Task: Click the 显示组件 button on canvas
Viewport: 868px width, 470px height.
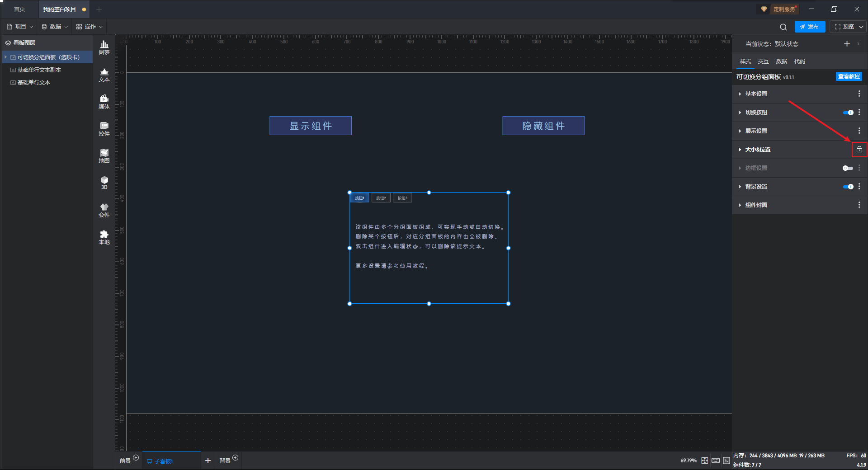Action: click(311, 126)
